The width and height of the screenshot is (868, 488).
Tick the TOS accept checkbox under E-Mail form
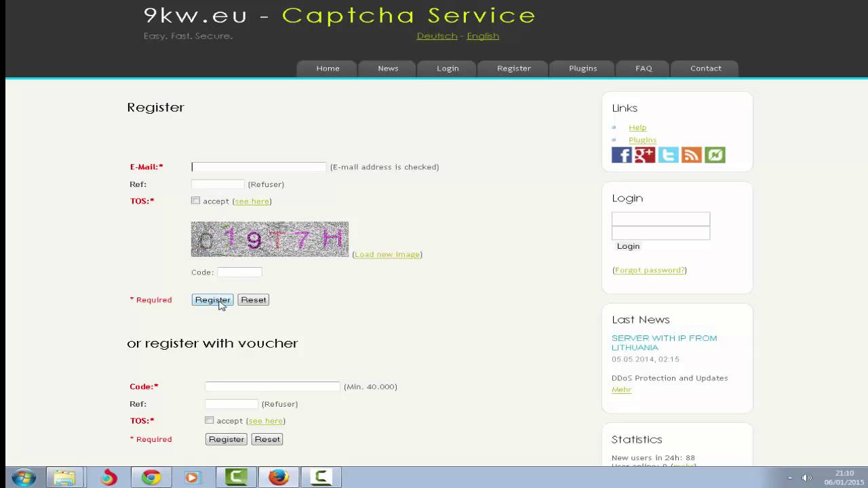click(x=195, y=201)
